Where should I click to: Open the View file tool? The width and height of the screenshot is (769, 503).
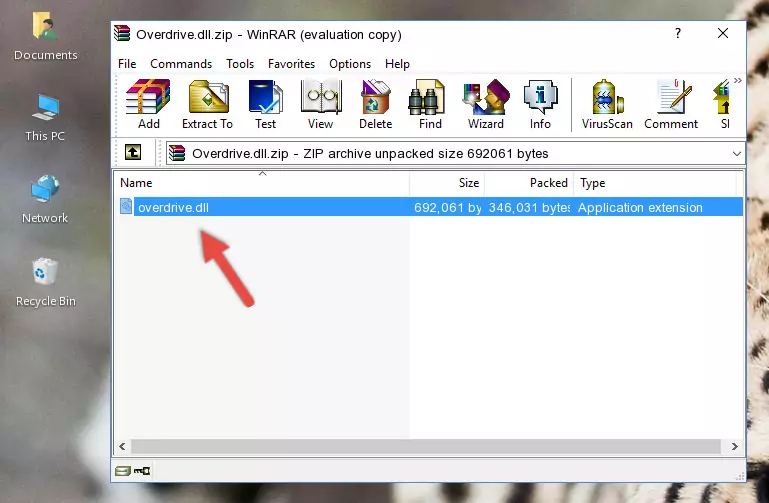[x=321, y=104]
